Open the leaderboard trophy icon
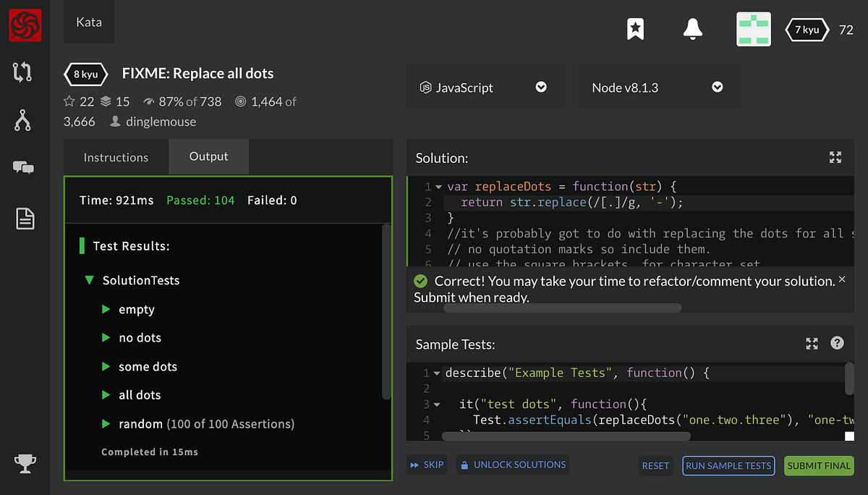Image resolution: width=868 pixels, height=495 pixels. pyautogui.click(x=24, y=462)
